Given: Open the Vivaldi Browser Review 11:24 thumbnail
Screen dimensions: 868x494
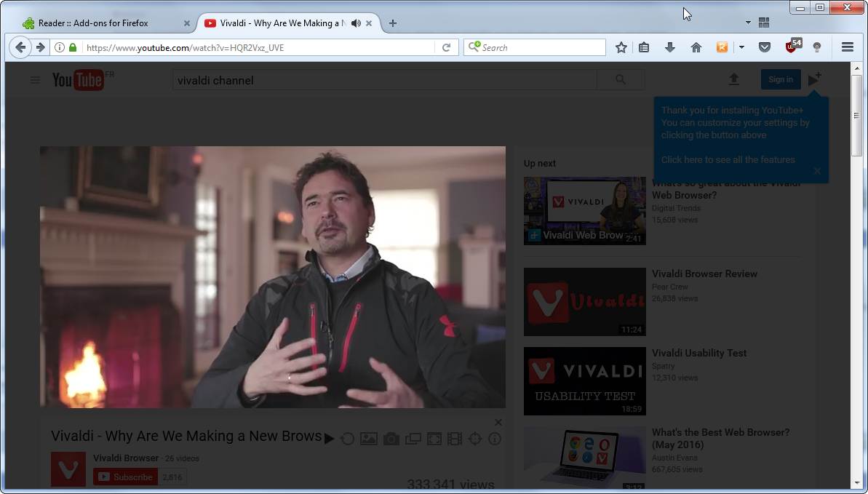Looking at the screenshot, I should coord(584,302).
